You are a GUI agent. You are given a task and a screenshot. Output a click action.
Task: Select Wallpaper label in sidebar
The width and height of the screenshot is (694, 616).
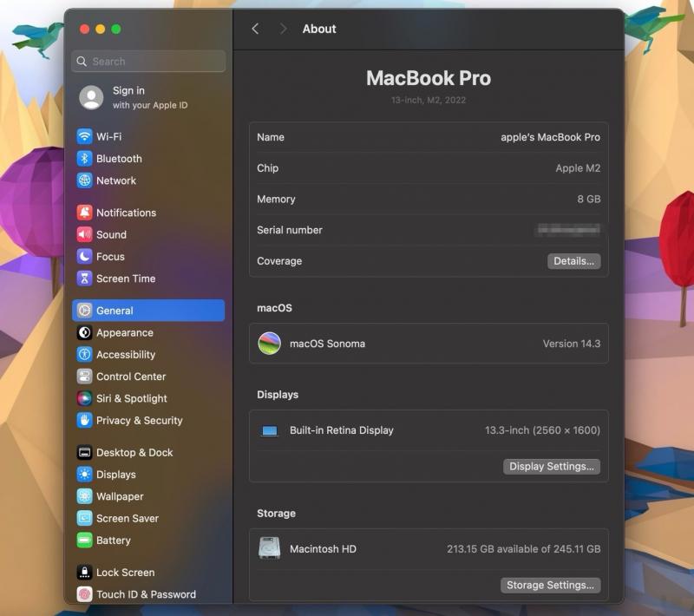pyautogui.click(x=120, y=496)
